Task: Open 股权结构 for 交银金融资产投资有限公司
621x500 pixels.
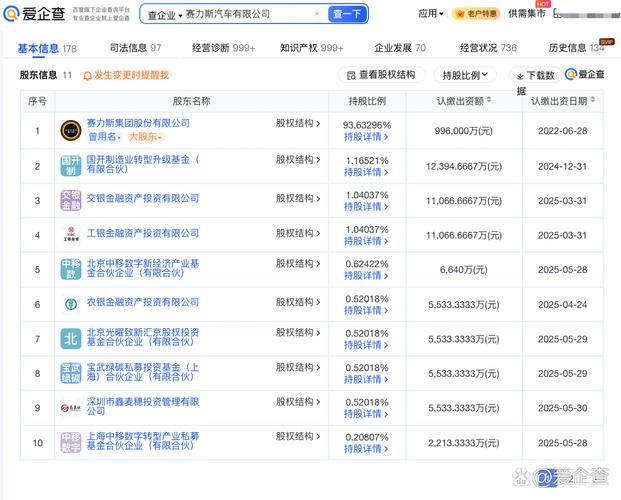Action: click(x=298, y=198)
